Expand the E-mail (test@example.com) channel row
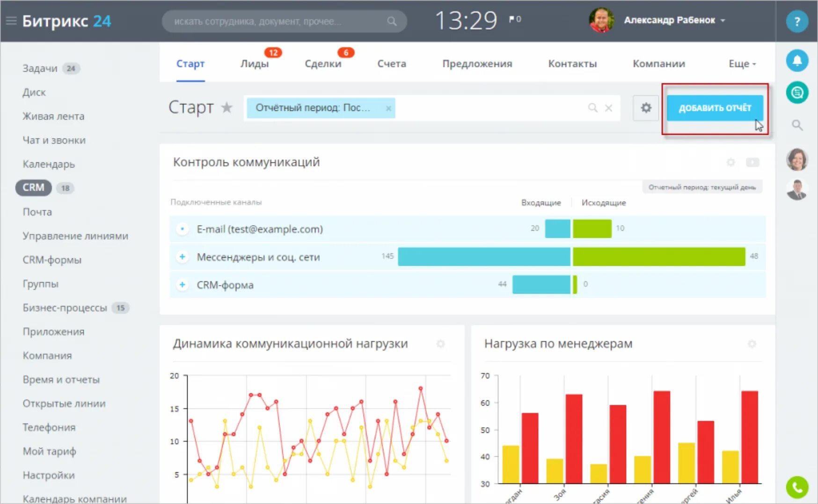This screenshot has height=504, width=818. pyautogui.click(x=182, y=229)
